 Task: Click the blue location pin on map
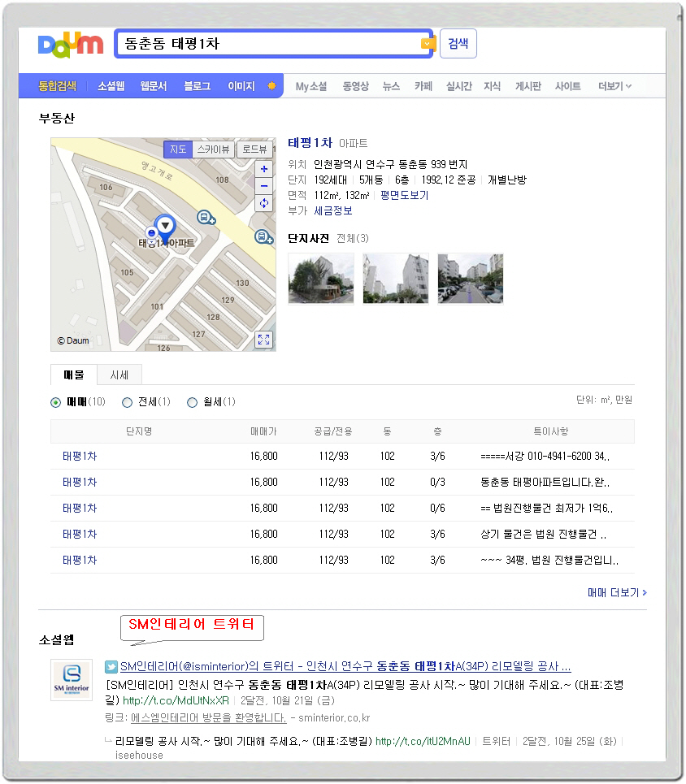[165, 226]
